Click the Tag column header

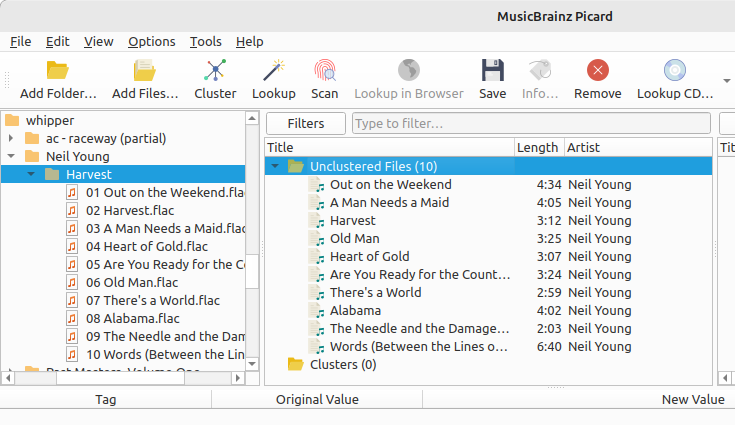click(x=105, y=400)
